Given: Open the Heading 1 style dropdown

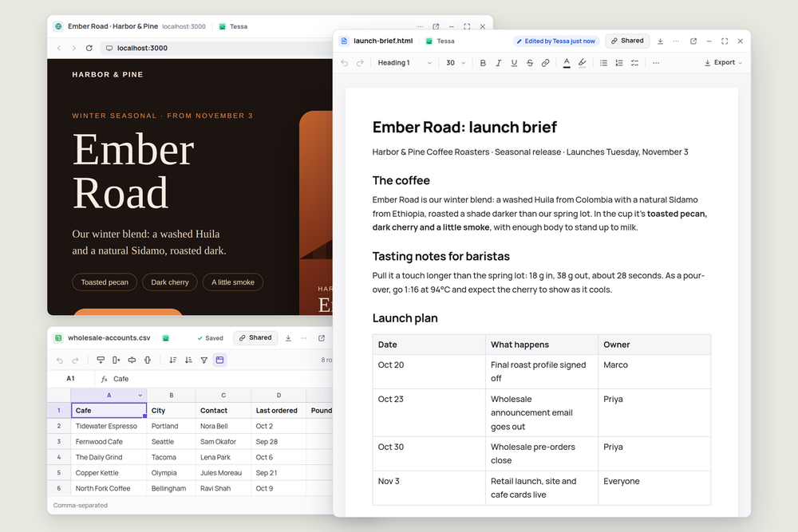Looking at the screenshot, I should (405, 63).
